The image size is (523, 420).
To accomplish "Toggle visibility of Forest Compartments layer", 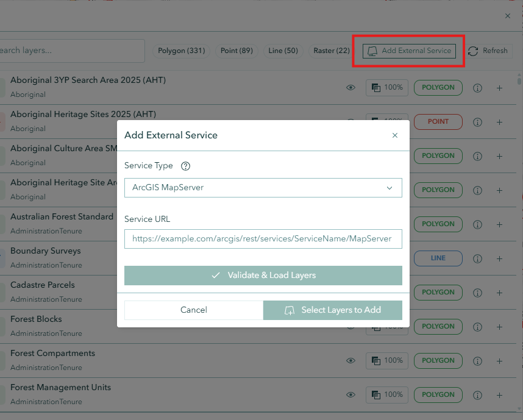I will tap(350, 360).
